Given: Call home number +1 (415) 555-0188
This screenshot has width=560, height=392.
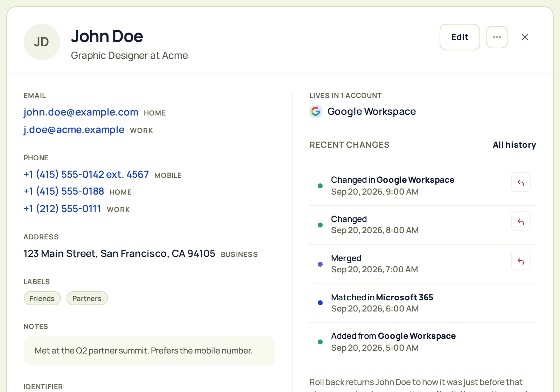Looking at the screenshot, I should click(x=64, y=191).
